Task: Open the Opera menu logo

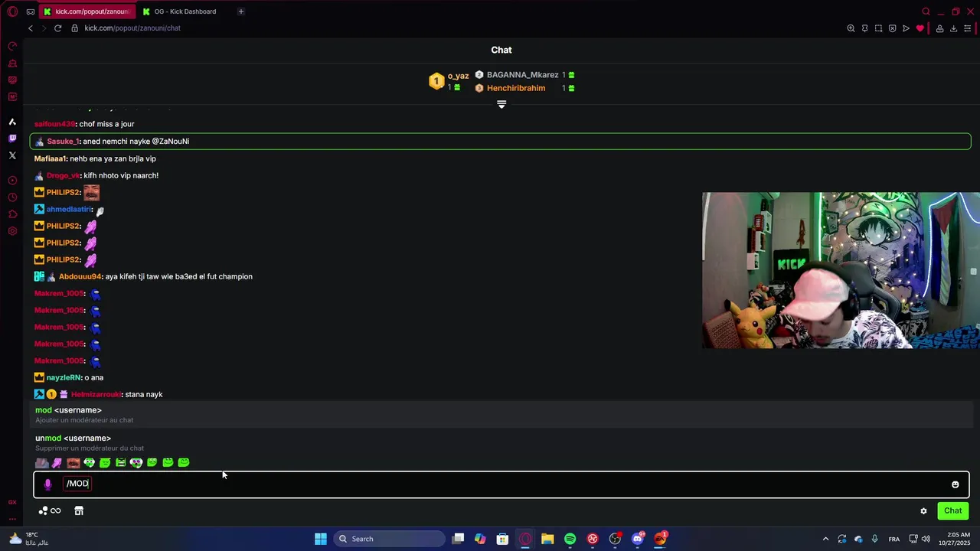Action: [x=12, y=11]
